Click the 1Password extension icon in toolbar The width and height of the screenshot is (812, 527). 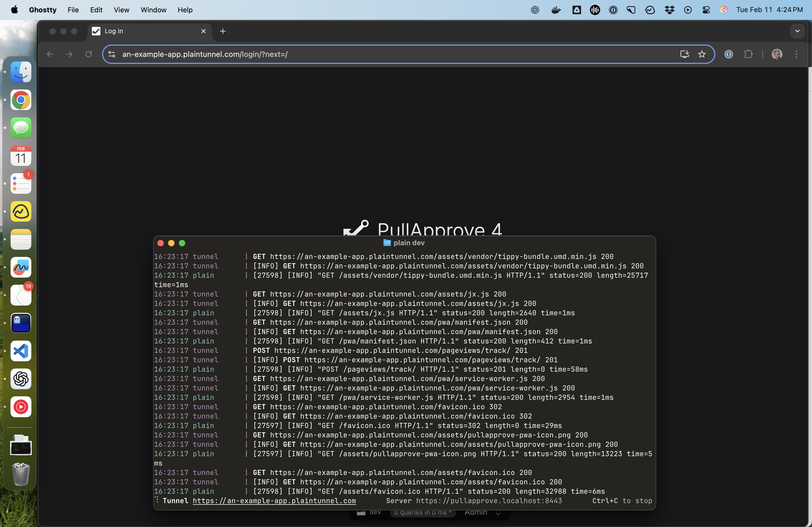[x=728, y=54]
